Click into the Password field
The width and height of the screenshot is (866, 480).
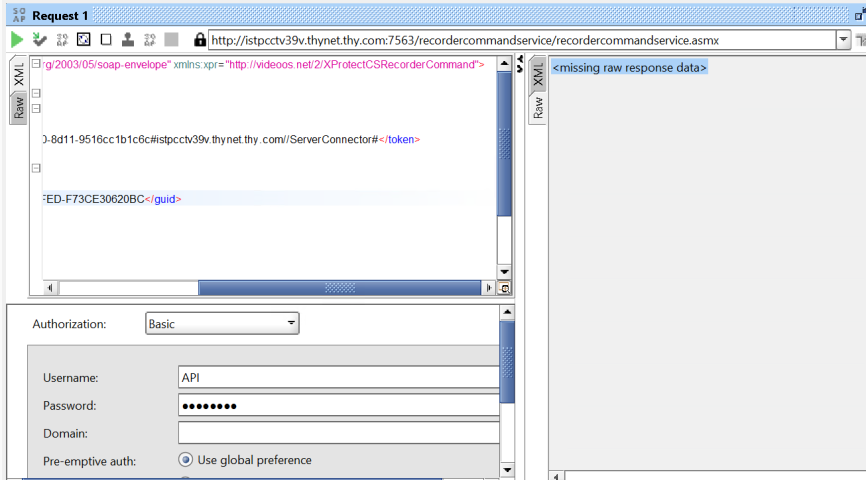[x=338, y=405]
